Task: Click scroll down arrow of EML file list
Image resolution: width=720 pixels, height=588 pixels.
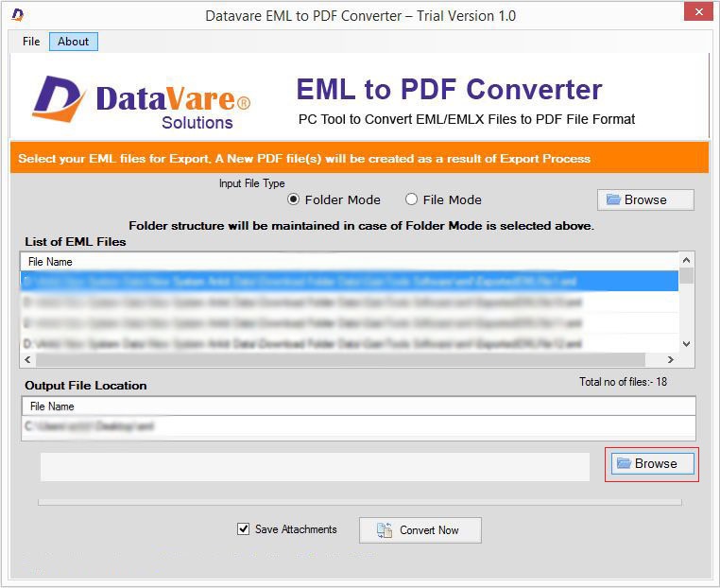Action: pyautogui.click(x=687, y=343)
